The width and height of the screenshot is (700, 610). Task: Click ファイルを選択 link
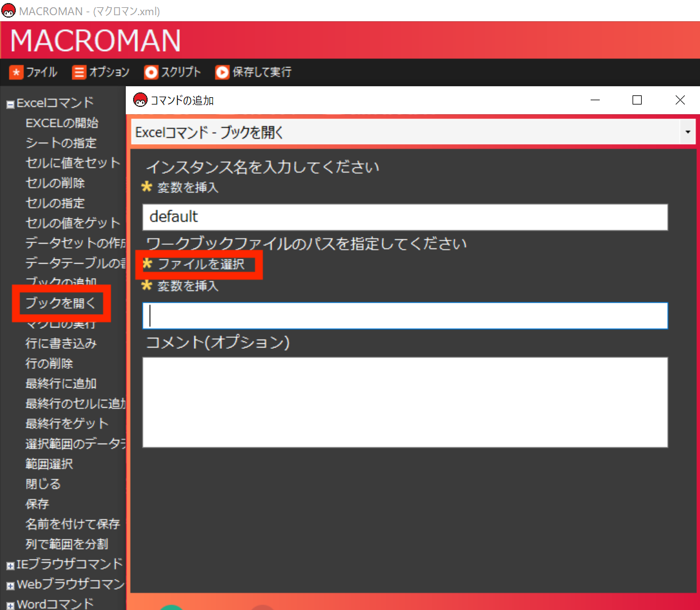201,264
